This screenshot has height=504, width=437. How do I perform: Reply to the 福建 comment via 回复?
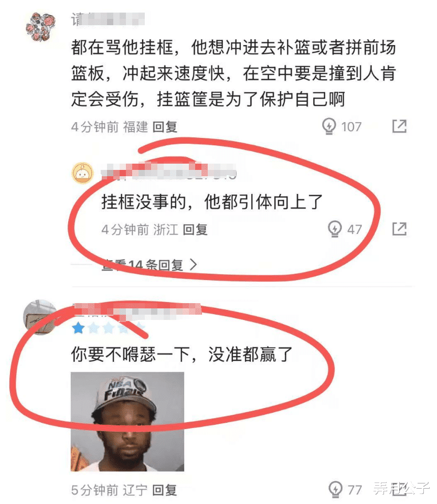click(164, 126)
